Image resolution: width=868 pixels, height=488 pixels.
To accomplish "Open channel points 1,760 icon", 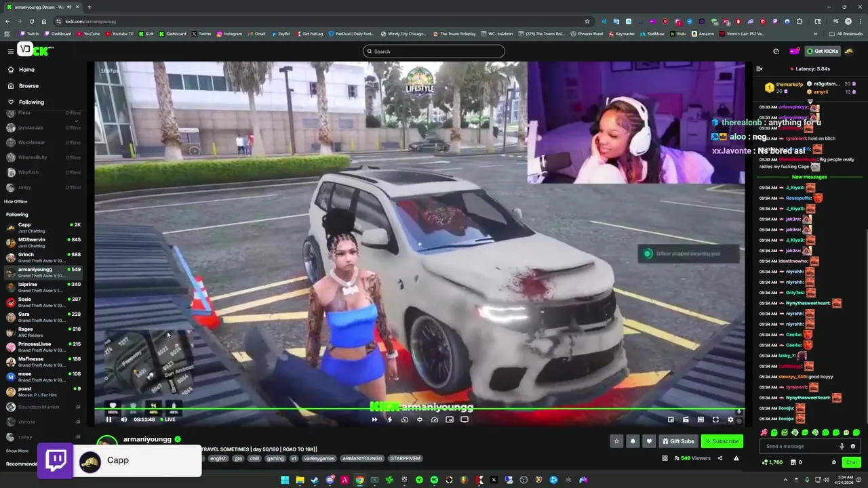I will [x=772, y=462].
